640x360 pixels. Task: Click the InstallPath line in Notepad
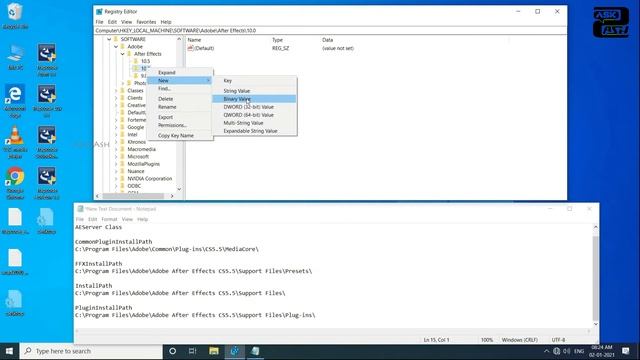[93, 286]
